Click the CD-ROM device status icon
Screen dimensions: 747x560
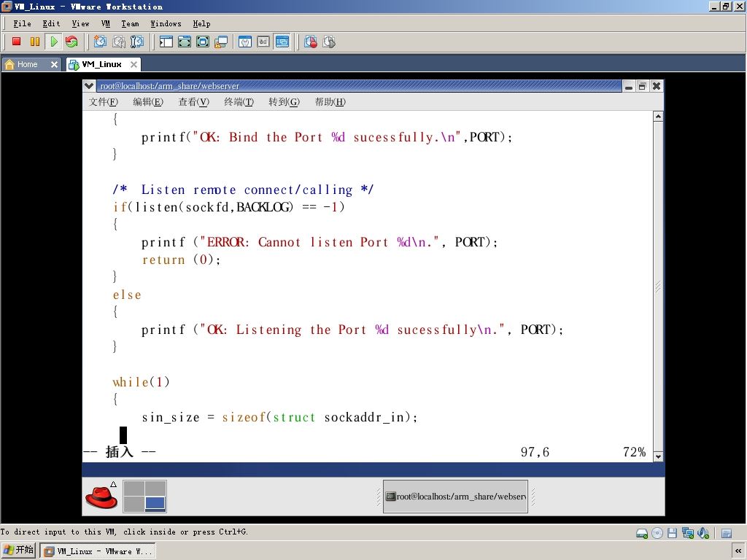657,533
